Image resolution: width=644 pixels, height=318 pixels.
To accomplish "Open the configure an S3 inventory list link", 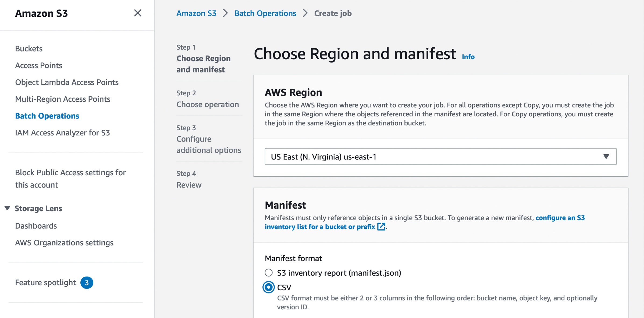I will pos(425,222).
